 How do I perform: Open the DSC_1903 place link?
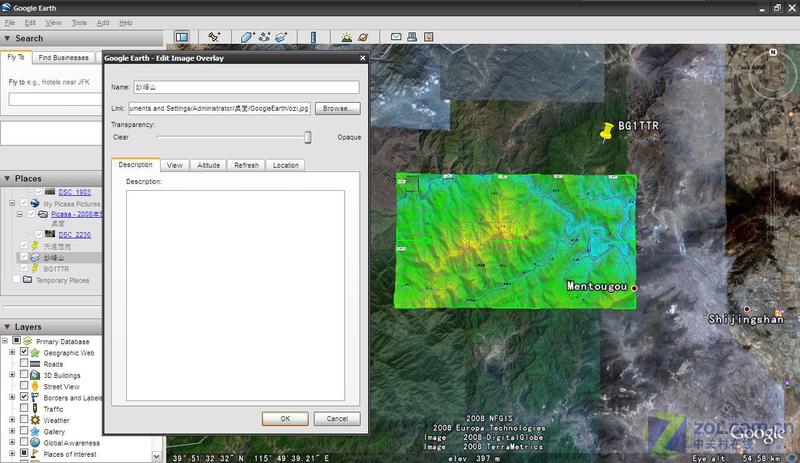click(74, 192)
